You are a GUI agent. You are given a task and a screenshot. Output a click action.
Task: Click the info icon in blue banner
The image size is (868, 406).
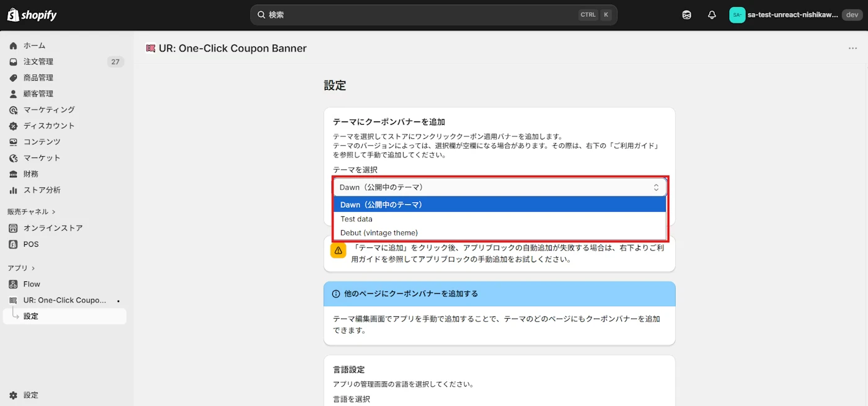[336, 294]
